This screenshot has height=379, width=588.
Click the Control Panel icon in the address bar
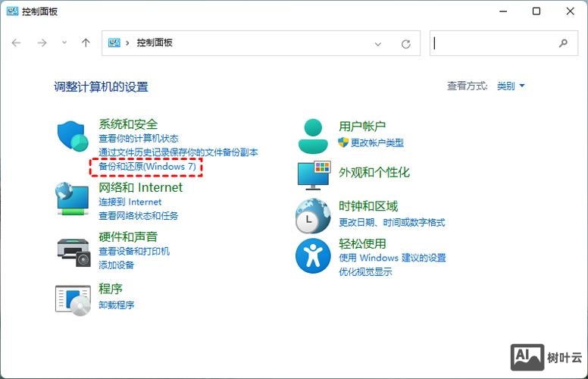click(x=114, y=42)
